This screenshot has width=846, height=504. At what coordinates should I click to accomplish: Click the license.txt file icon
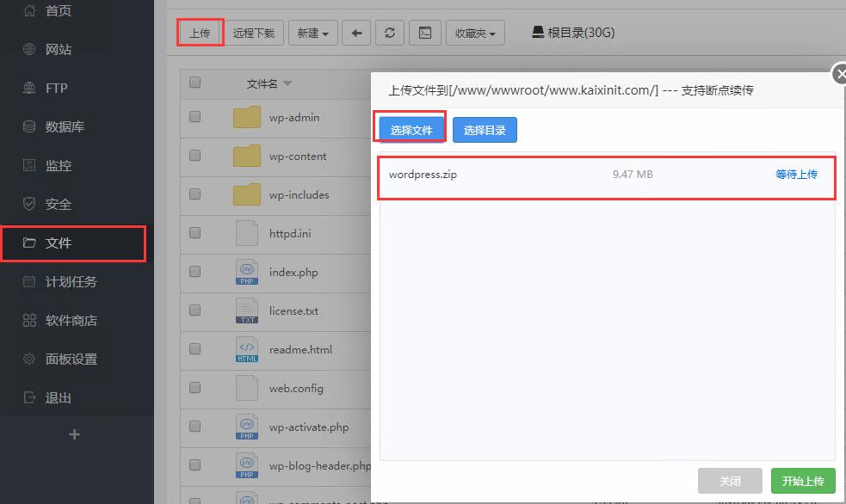point(247,311)
